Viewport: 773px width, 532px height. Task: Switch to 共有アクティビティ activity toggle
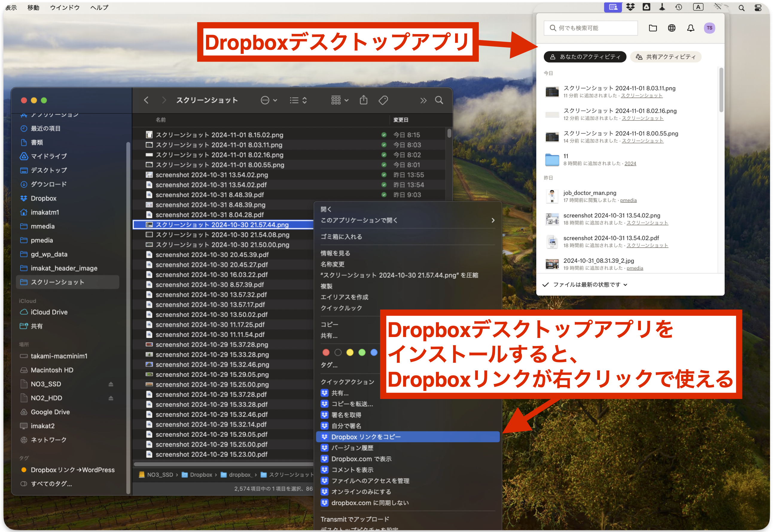pyautogui.click(x=666, y=57)
